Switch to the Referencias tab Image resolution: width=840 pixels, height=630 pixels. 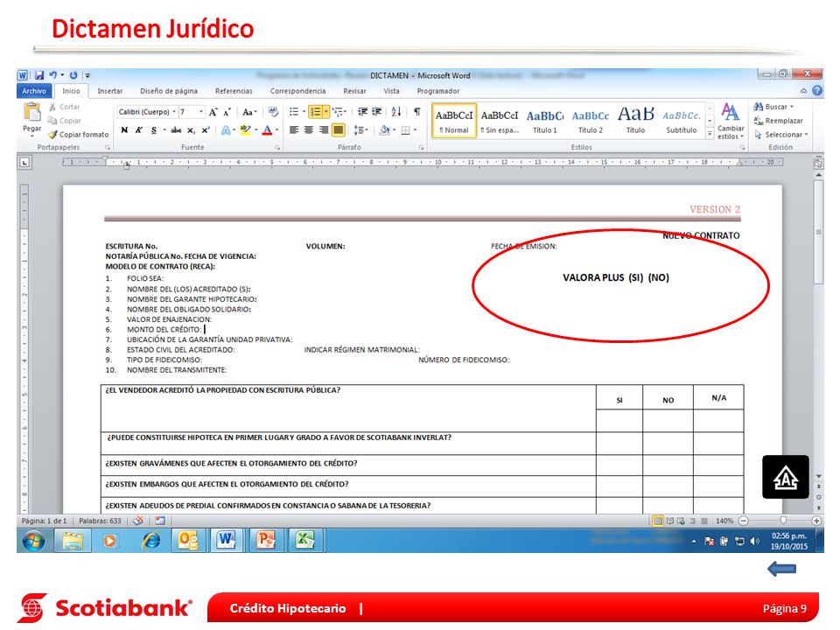click(234, 91)
